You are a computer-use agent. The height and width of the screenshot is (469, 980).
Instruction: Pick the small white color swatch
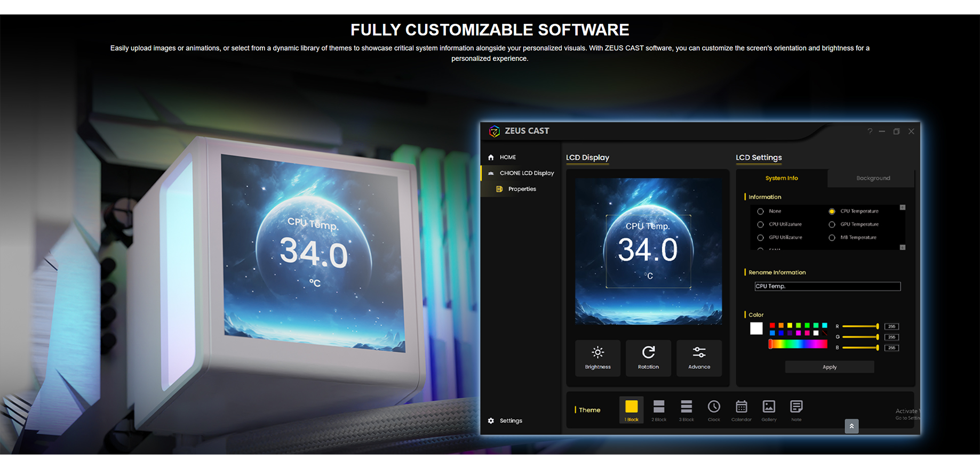point(816,333)
